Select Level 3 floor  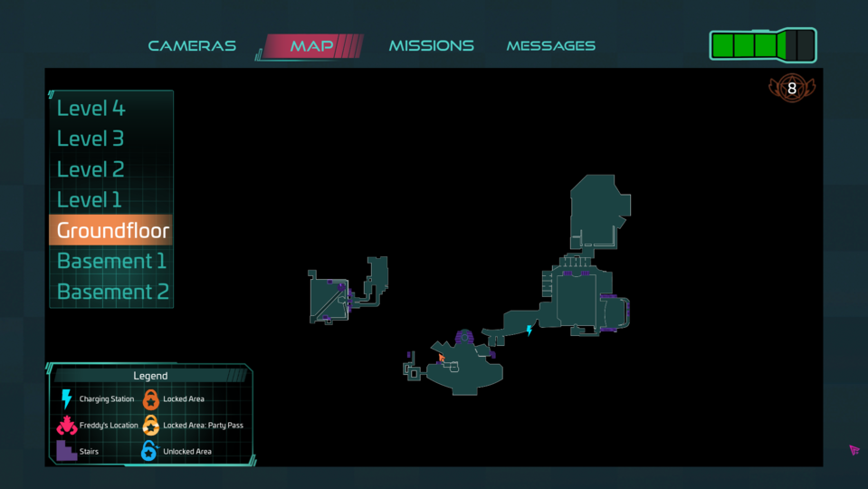(110, 139)
